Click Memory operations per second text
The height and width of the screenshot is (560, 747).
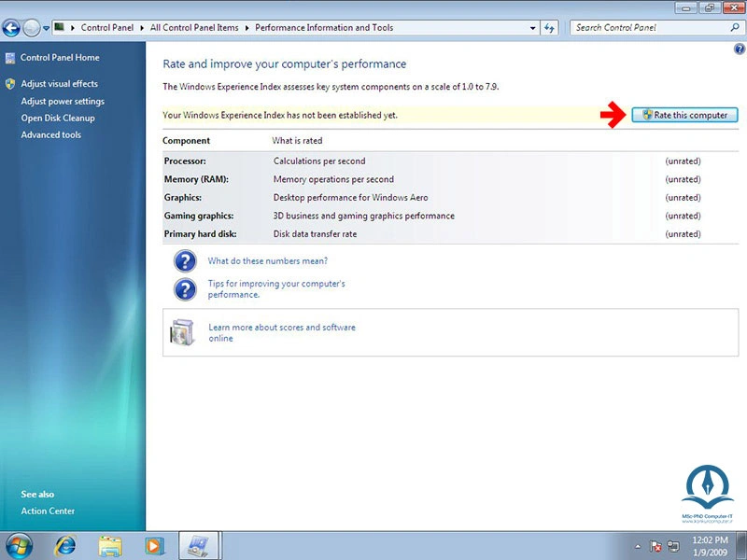[x=333, y=179]
